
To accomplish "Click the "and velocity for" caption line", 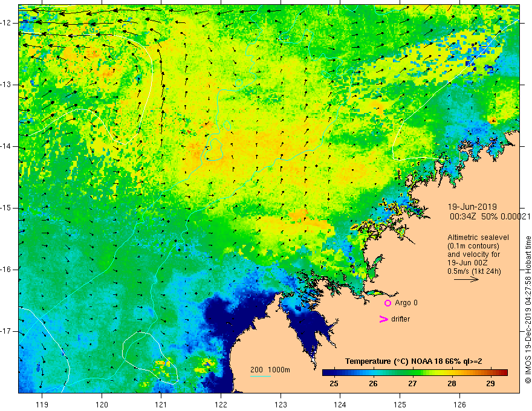I will pos(473,254).
